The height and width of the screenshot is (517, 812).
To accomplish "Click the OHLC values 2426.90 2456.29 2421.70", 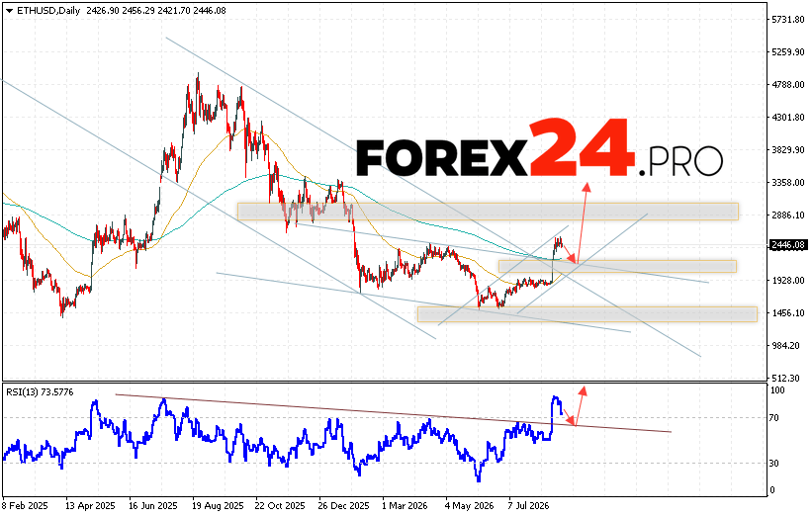I will click(137, 10).
